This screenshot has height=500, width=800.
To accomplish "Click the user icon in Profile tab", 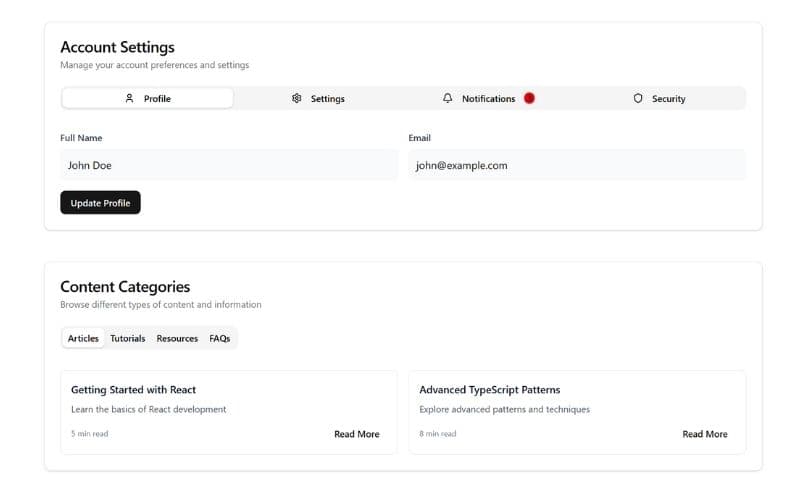I will [129, 99].
